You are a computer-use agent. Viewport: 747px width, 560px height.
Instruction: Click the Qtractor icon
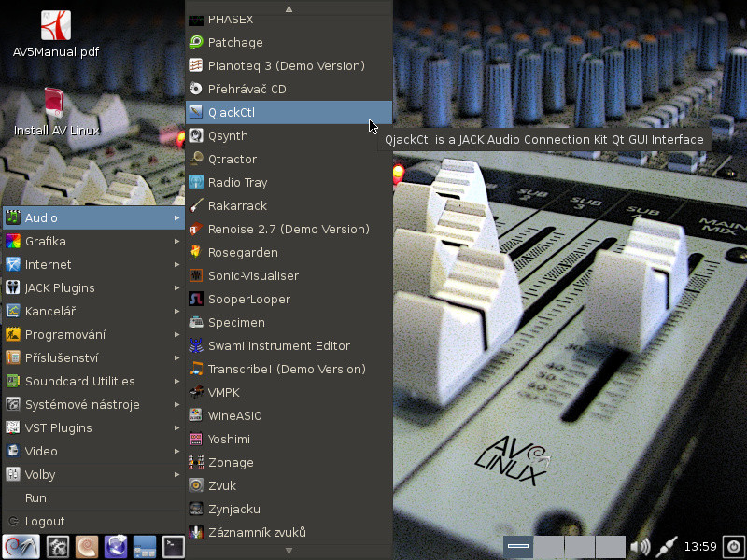click(x=196, y=159)
